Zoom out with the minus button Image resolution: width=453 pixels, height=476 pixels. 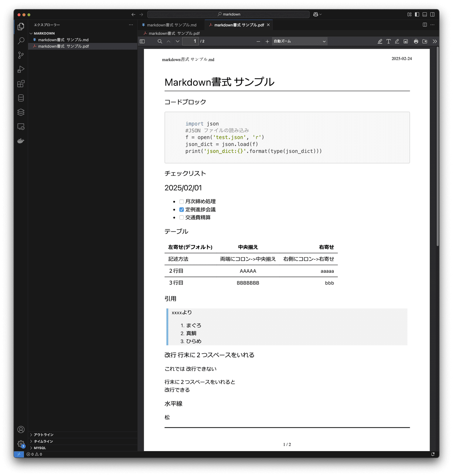coord(258,41)
